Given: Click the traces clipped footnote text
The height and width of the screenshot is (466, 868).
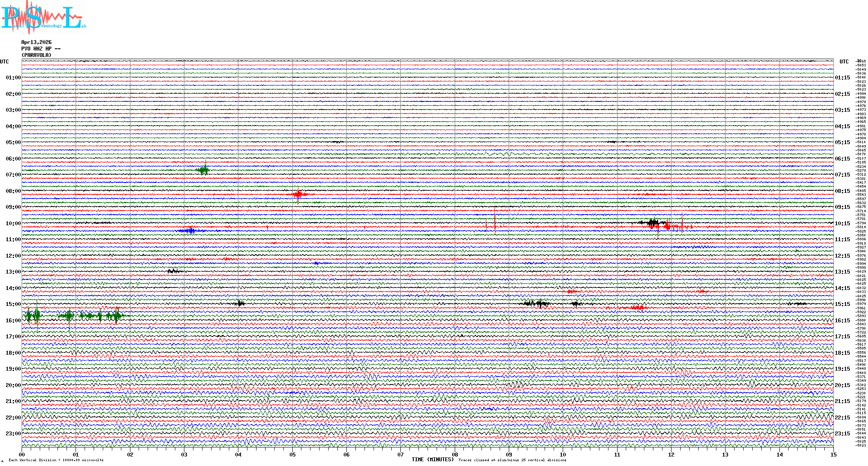Looking at the screenshot, I should pyautogui.click(x=512, y=460).
